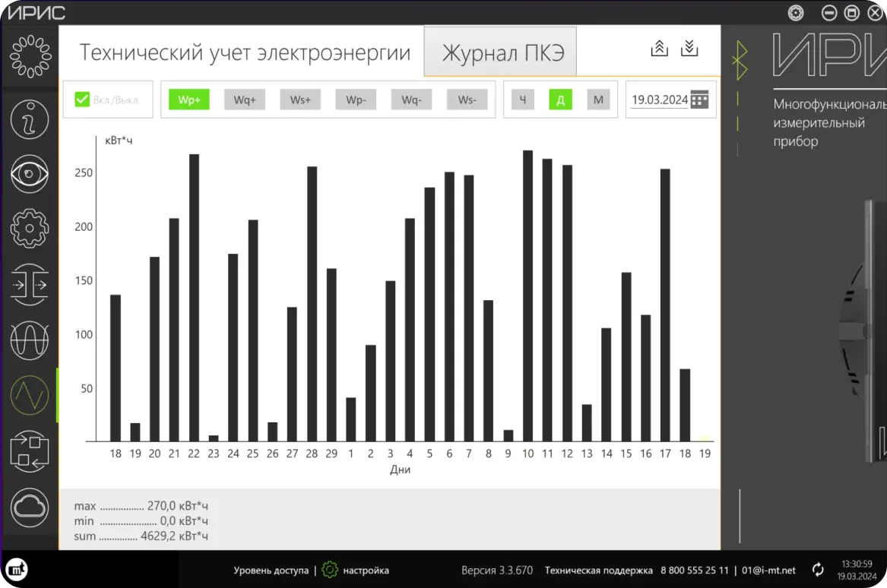Toggle the Вкл./Выкл. checkbox
The image size is (887, 588).
[82, 100]
